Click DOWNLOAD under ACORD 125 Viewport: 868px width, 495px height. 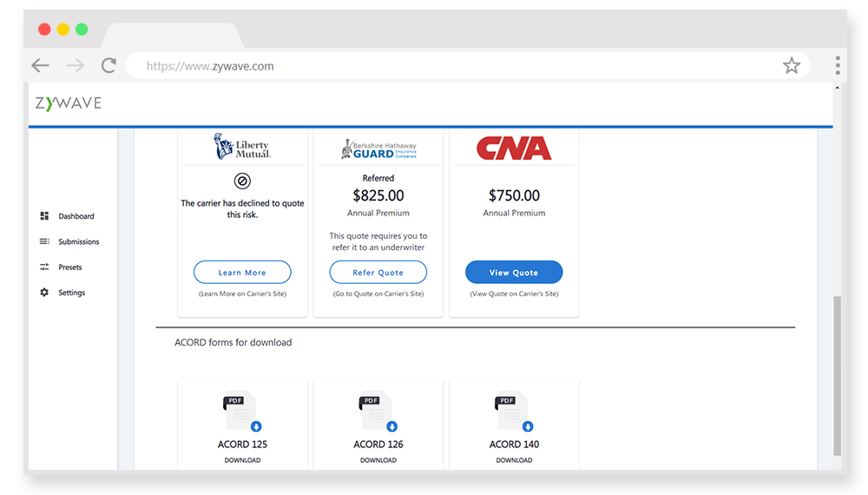click(242, 460)
